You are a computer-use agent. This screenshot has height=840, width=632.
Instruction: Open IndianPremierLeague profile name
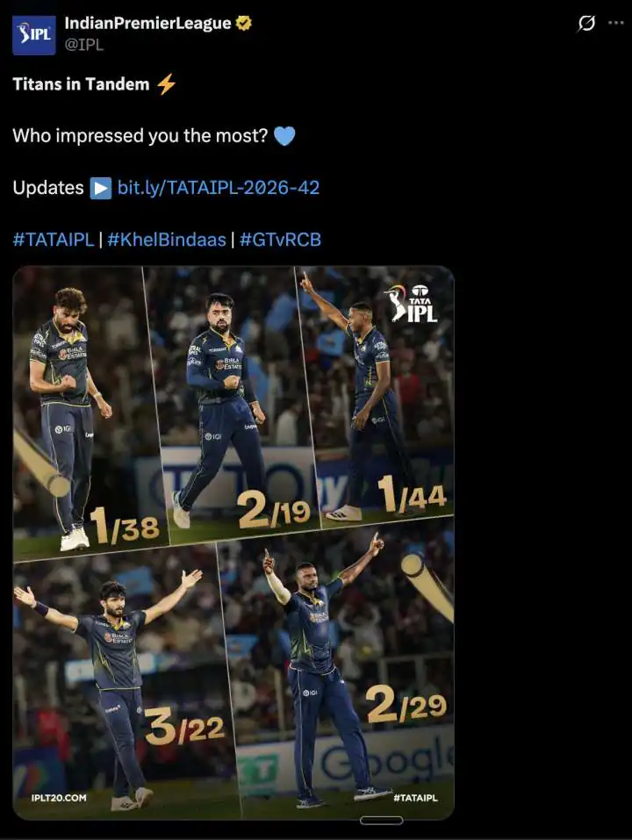pos(147,23)
